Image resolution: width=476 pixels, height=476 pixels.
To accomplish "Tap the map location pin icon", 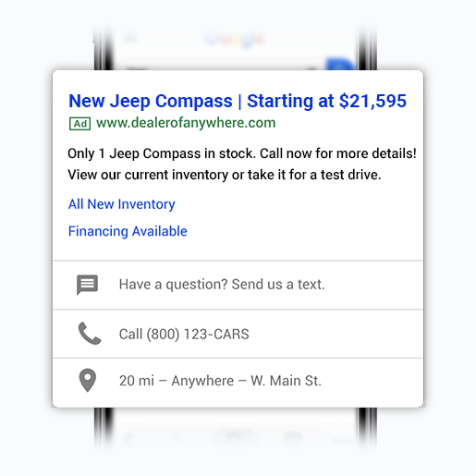I will click(x=88, y=380).
